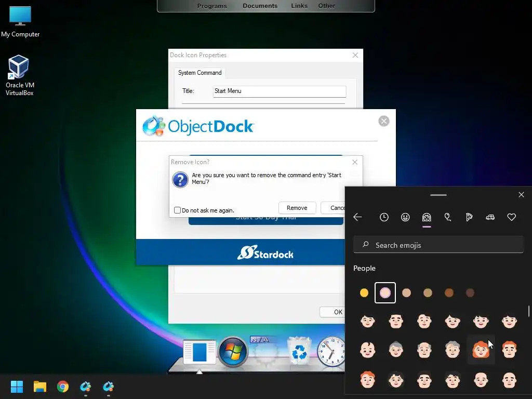Click the ObjectDock logo in trial popup

198,126
